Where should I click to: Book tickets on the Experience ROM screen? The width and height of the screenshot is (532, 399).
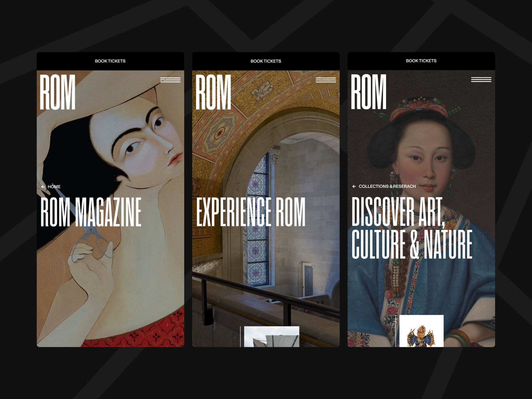(266, 61)
